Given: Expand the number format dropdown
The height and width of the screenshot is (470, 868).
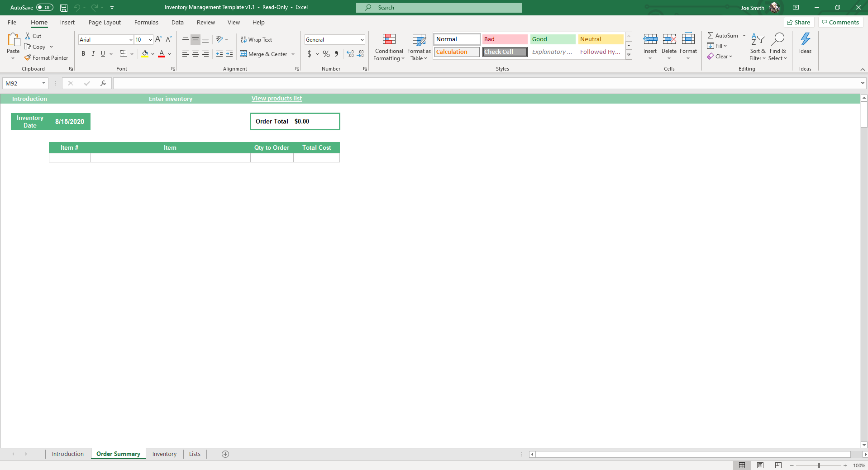Looking at the screenshot, I should [362, 40].
